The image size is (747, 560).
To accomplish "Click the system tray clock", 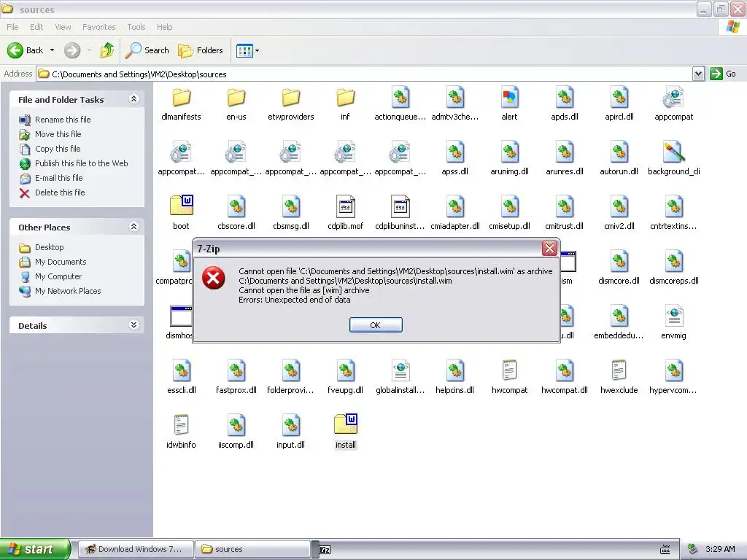I will pyautogui.click(x=720, y=549).
